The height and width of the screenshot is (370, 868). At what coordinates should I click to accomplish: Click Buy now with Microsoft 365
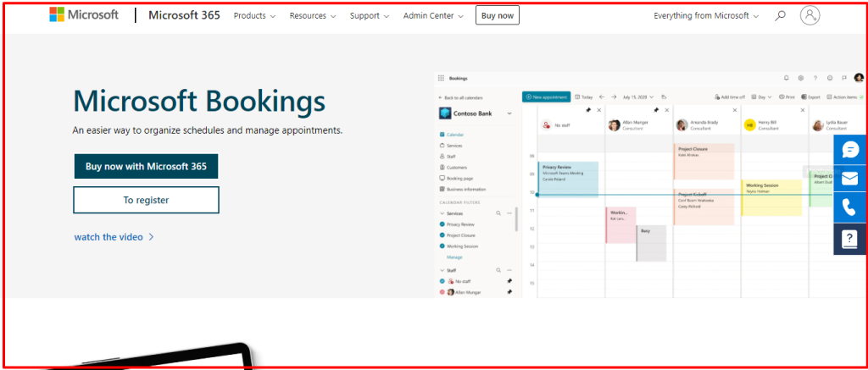146,166
